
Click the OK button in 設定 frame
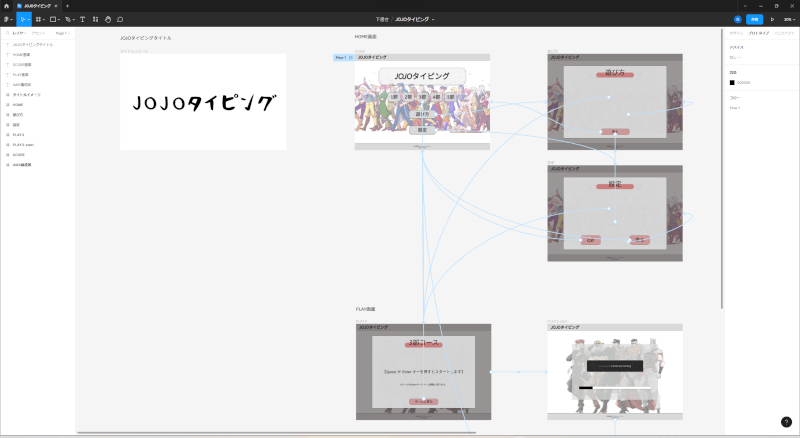[x=590, y=240]
